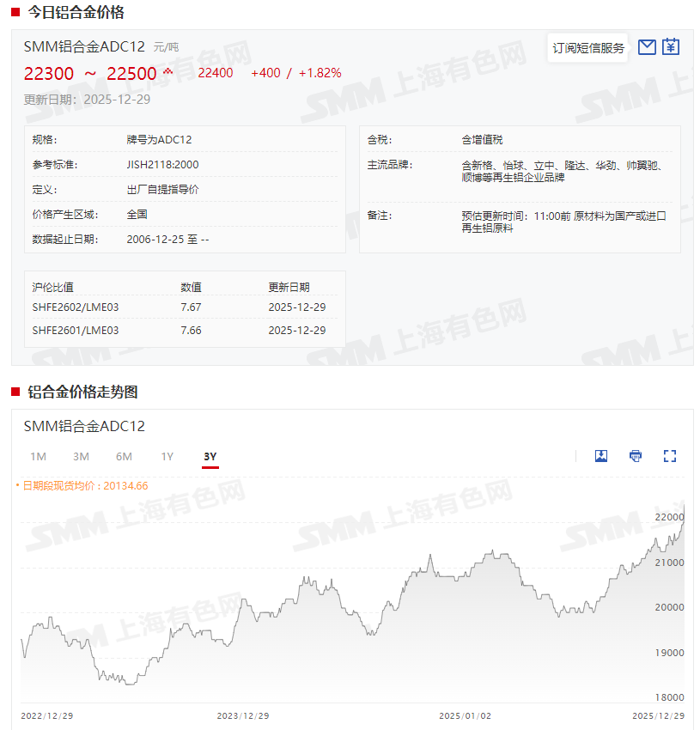The image size is (700, 730).
Task: Select the active 3Y range tab
Action: point(210,456)
